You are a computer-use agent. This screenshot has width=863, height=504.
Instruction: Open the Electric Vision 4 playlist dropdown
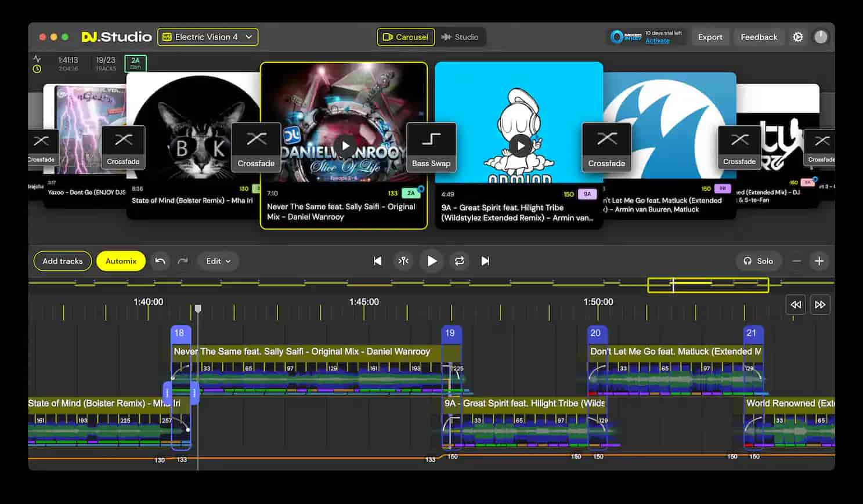click(x=208, y=37)
